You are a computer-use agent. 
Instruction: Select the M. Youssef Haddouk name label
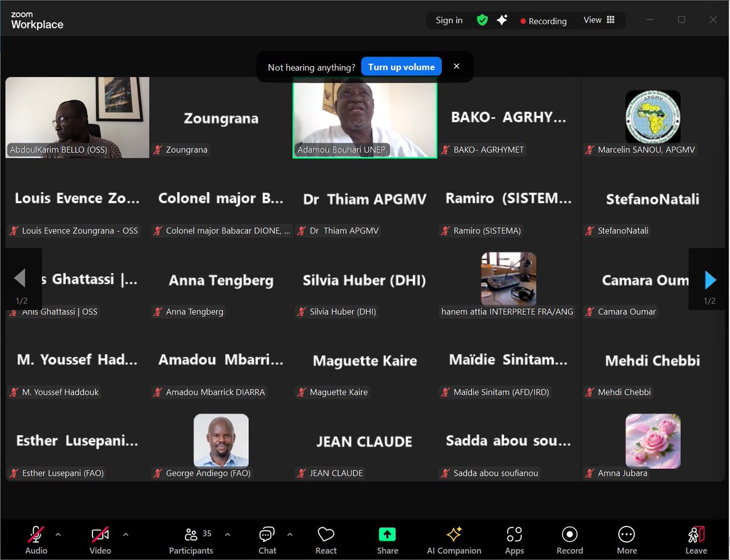pyautogui.click(x=60, y=392)
